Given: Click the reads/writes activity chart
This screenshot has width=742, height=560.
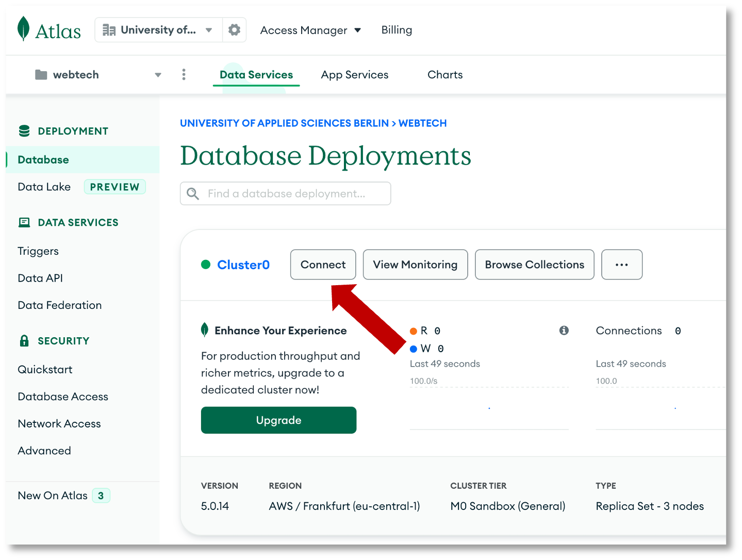Looking at the screenshot, I should (x=489, y=407).
